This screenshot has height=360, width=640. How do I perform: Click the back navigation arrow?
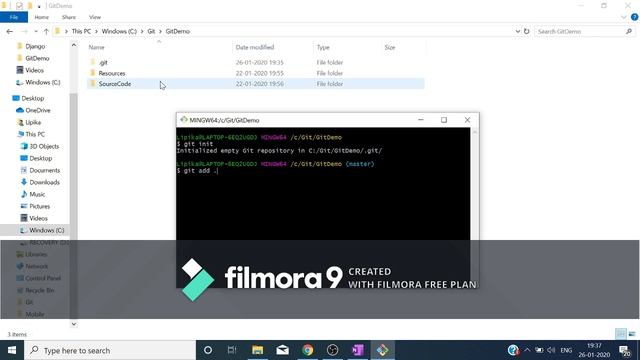coord(10,31)
